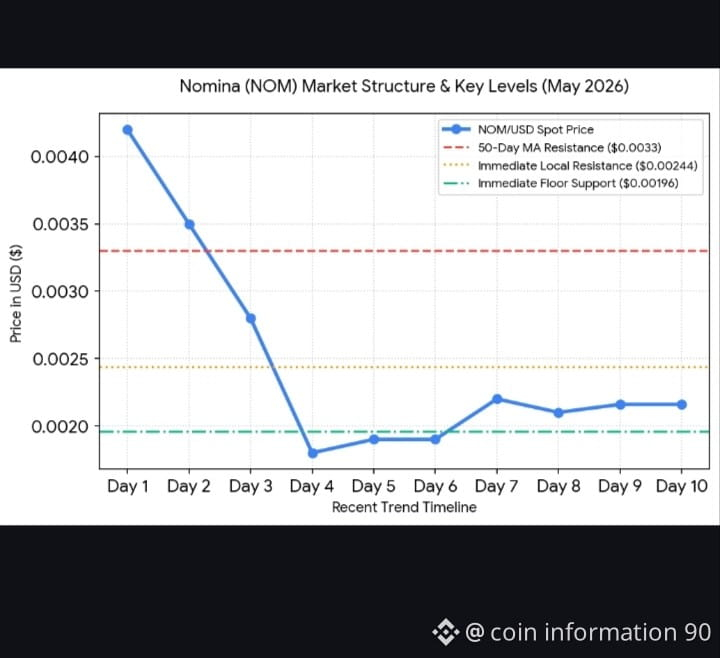Click the Day 8 data point
This screenshot has height=658, width=720.
click(558, 413)
